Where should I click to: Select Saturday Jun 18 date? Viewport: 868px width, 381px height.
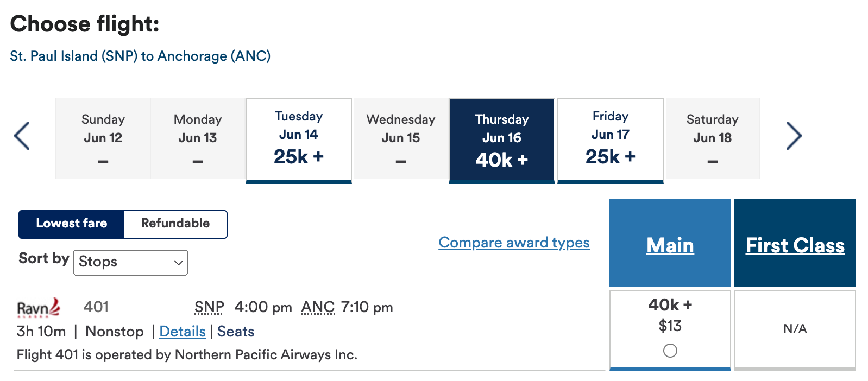click(x=712, y=138)
